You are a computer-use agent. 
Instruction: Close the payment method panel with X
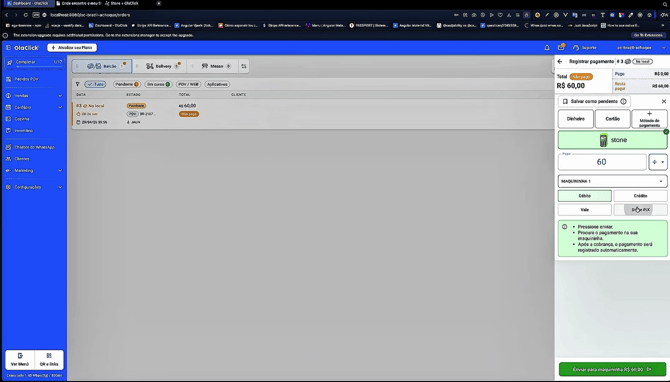664,101
